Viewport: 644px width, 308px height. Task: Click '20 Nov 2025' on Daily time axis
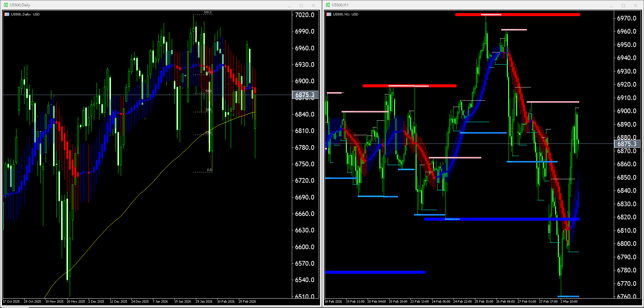coord(76,302)
